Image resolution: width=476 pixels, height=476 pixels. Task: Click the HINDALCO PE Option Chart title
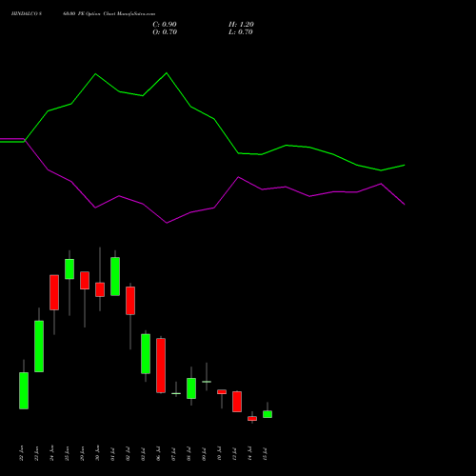(x=83, y=14)
